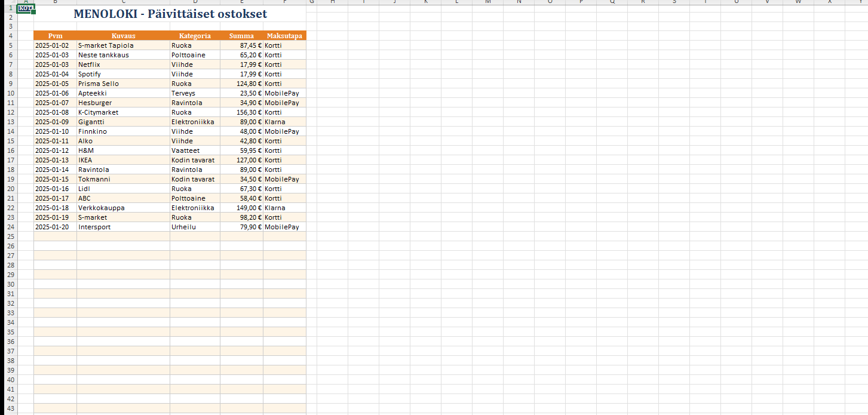Click the Urheilu category cell
This screenshot has width=868, height=415.
(195, 227)
